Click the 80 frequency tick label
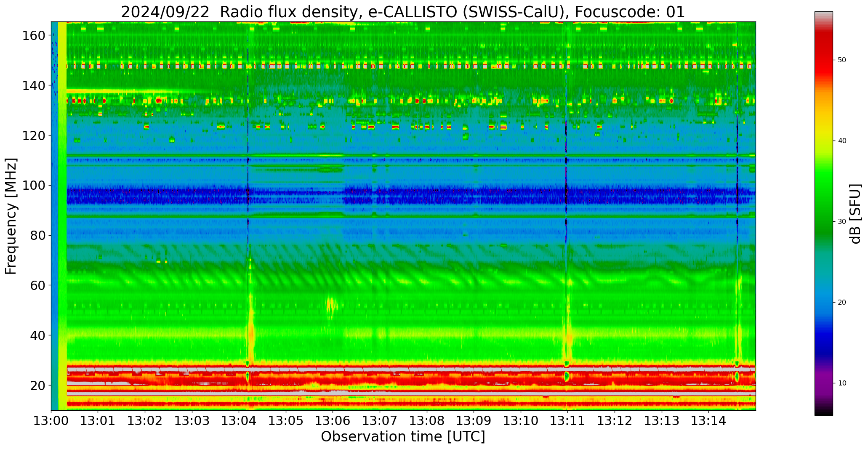The width and height of the screenshot is (868, 449). [37, 236]
